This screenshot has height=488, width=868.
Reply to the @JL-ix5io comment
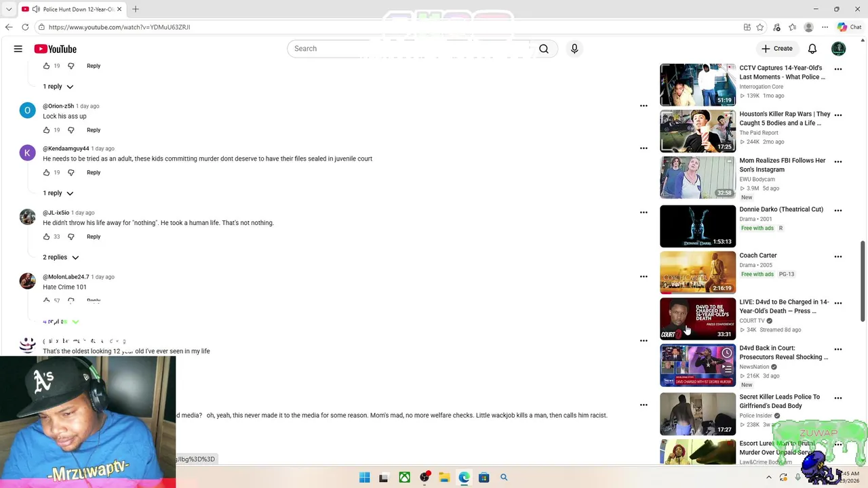click(94, 237)
